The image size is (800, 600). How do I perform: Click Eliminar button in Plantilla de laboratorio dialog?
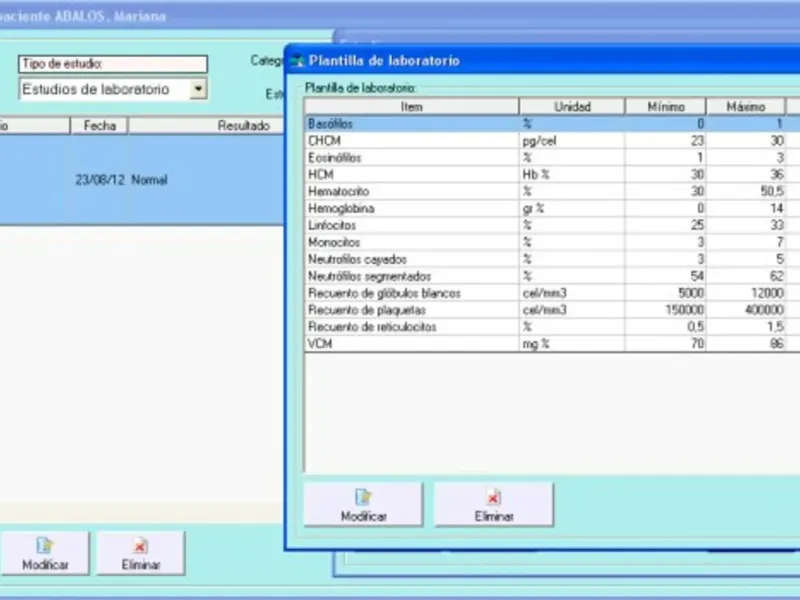coord(494,504)
